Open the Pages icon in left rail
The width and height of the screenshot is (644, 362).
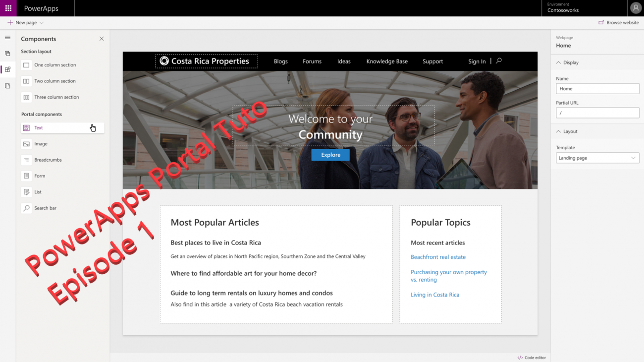pos(7,54)
